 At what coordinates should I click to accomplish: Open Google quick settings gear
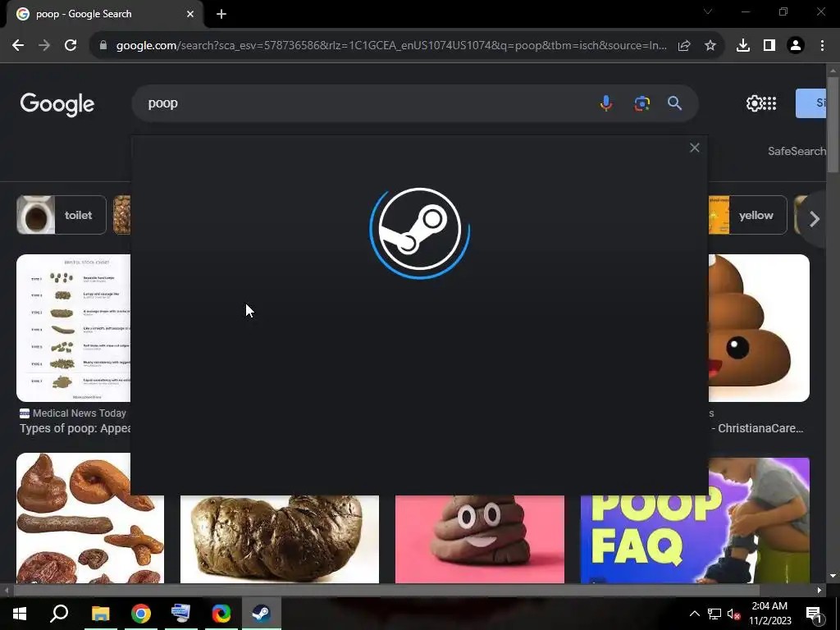click(x=754, y=103)
